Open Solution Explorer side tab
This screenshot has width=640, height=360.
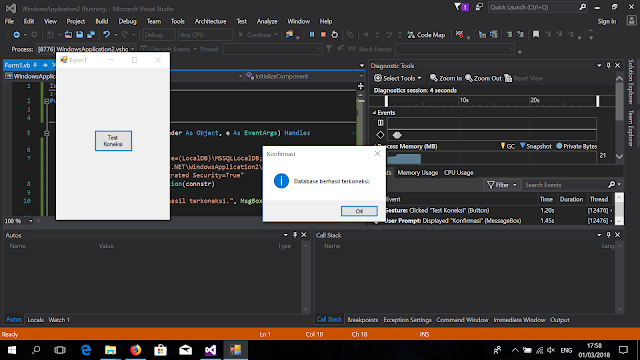click(x=631, y=82)
